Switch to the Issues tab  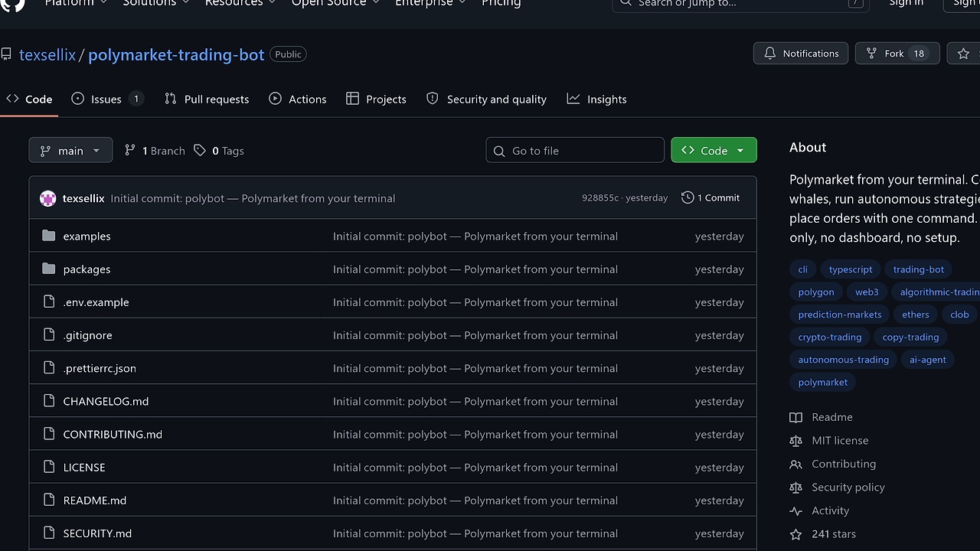pos(107,99)
